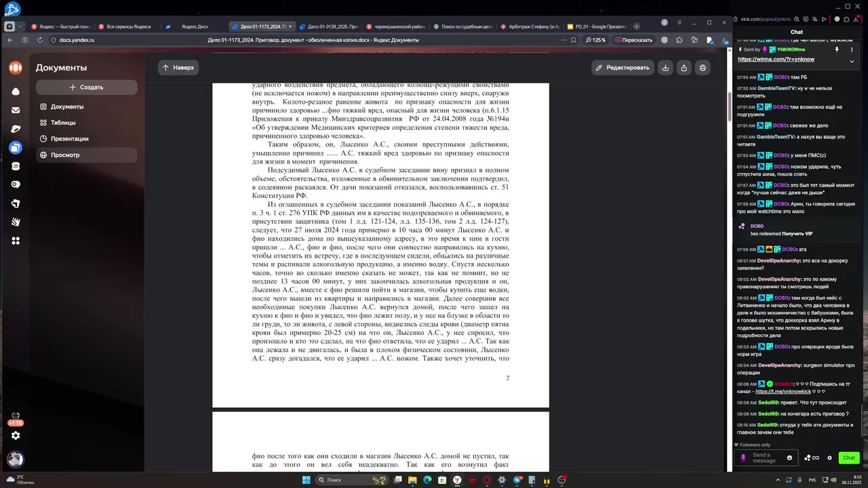Download the document with the download icon
Screen dimensions: 868x488
pyautogui.click(x=666, y=68)
